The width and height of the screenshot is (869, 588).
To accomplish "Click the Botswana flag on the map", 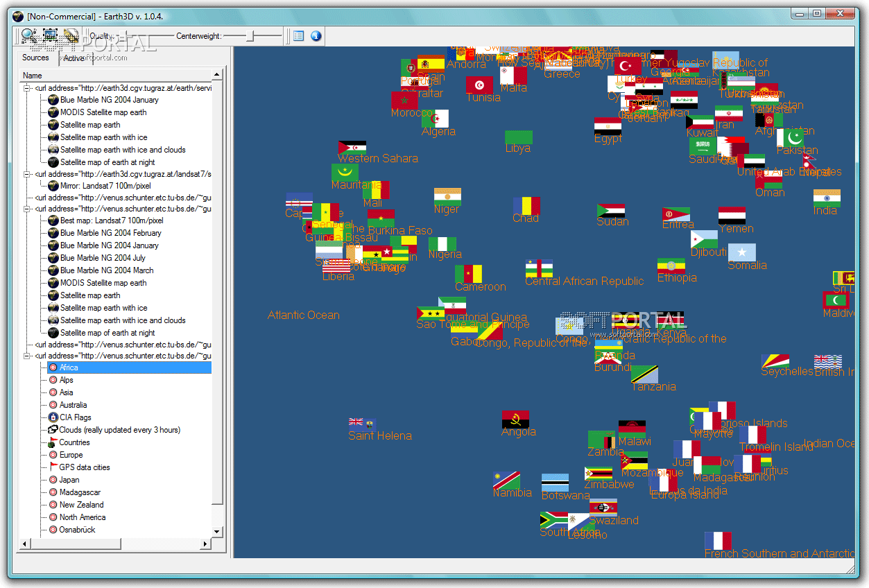I will pos(555,483).
